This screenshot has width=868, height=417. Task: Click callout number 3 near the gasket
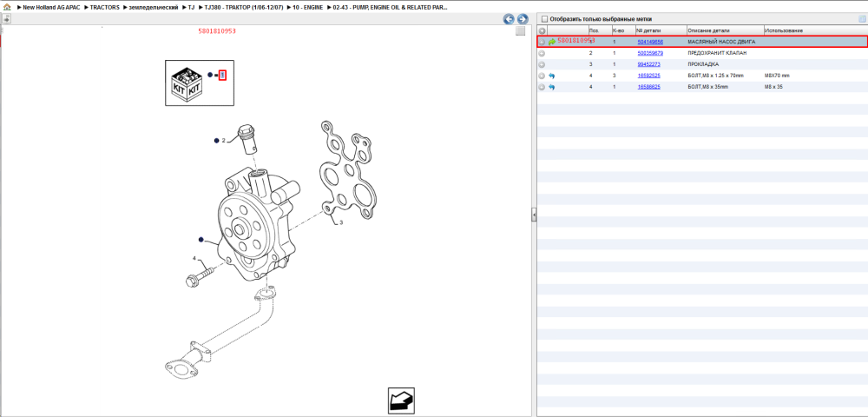[341, 222]
